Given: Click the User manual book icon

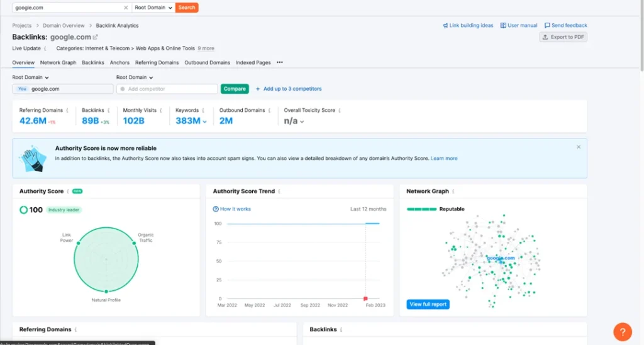Looking at the screenshot, I should coord(503,25).
